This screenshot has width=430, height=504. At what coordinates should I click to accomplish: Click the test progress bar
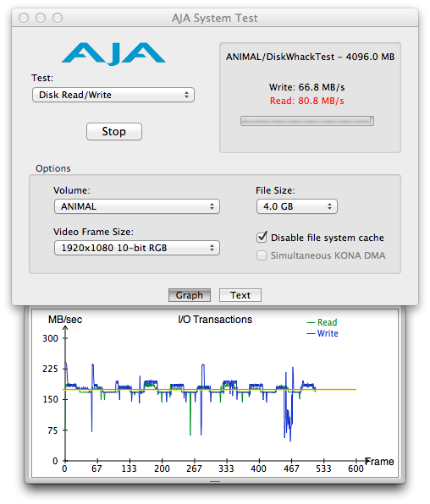(307, 121)
